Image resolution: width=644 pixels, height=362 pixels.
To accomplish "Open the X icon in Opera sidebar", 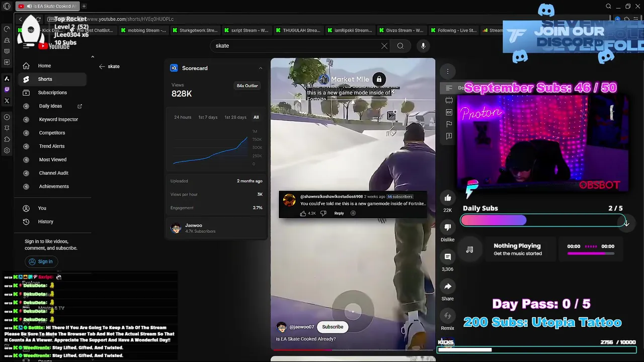I will coord(7,101).
